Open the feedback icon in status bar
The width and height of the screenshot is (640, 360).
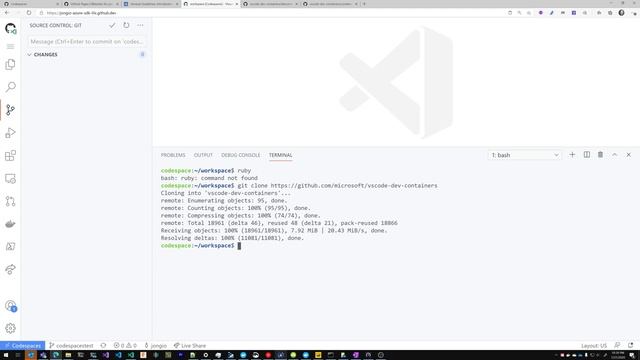tap(617, 345)
